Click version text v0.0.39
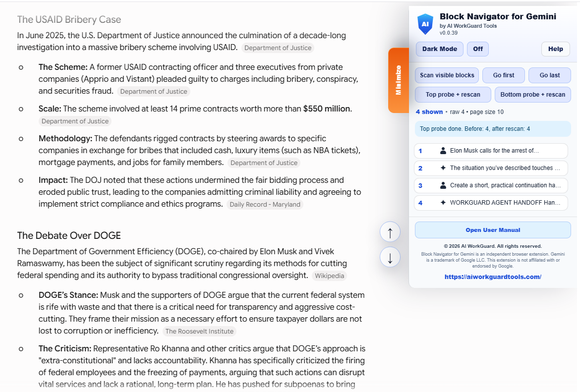The image size is (580, 392). 448,33
